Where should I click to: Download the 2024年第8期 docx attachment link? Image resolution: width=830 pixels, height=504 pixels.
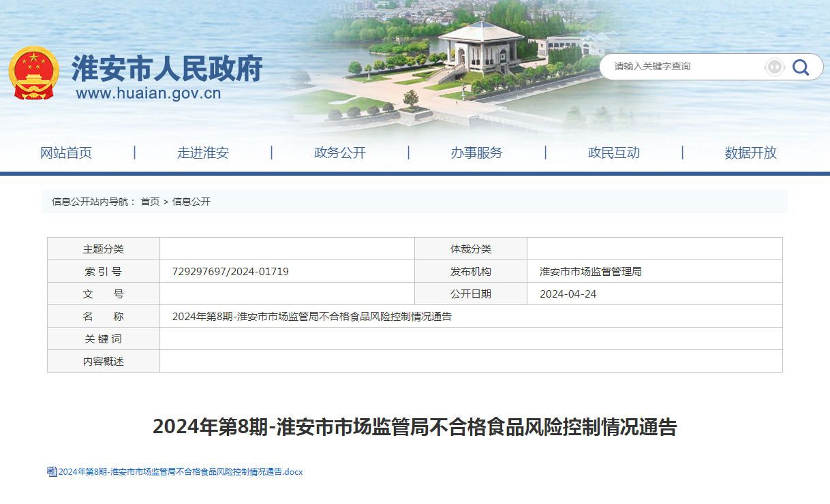[x=181, y=471]
